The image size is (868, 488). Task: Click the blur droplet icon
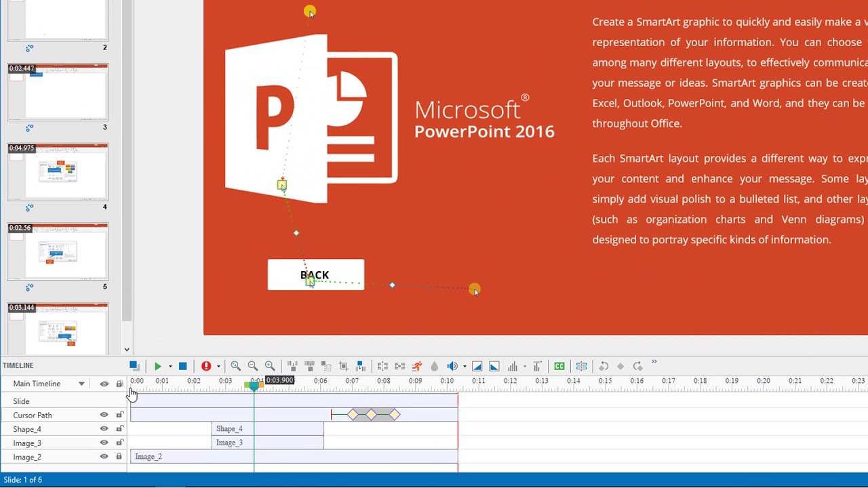tap(435, 366)
